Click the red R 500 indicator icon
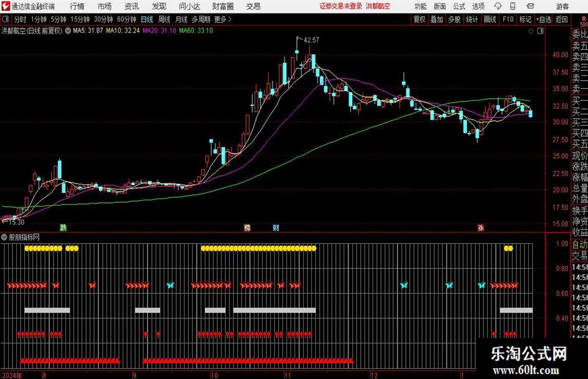 tap(584, 21)
